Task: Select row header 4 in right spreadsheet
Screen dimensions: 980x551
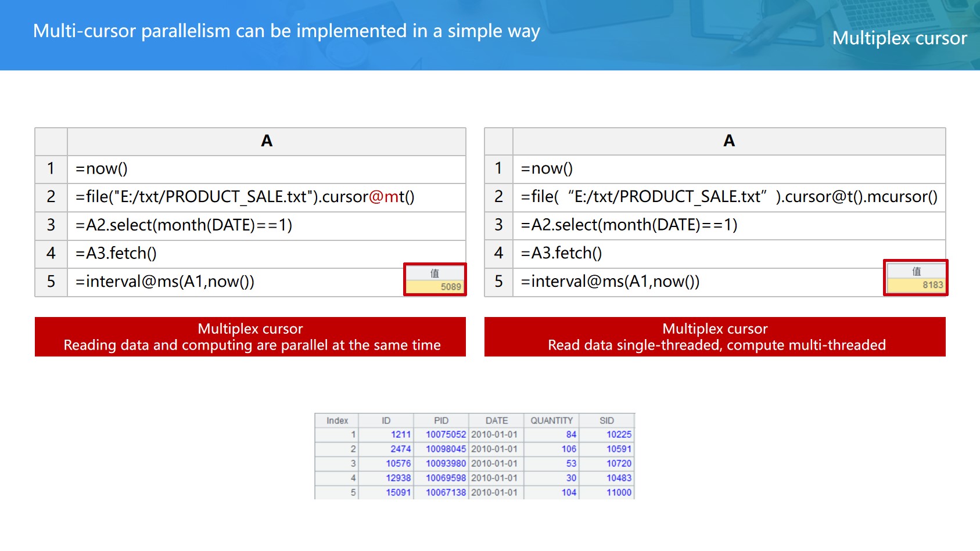Action: point(498,253)
